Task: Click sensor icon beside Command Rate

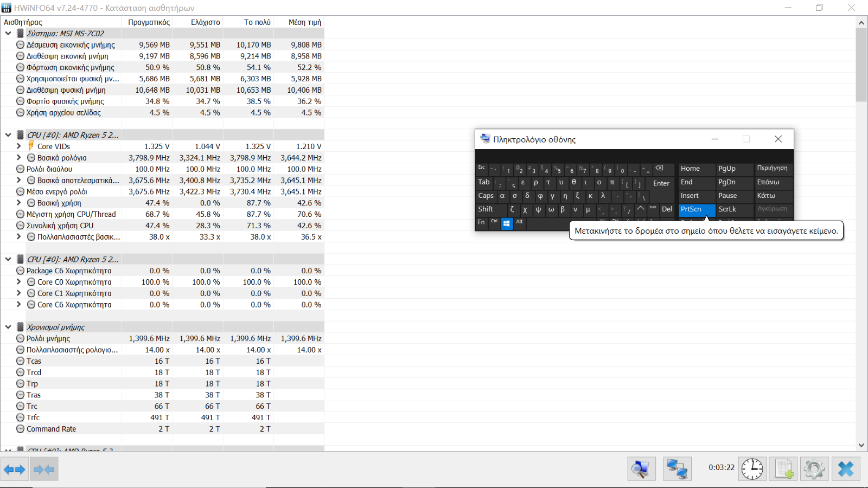Action: click(21, 429)
